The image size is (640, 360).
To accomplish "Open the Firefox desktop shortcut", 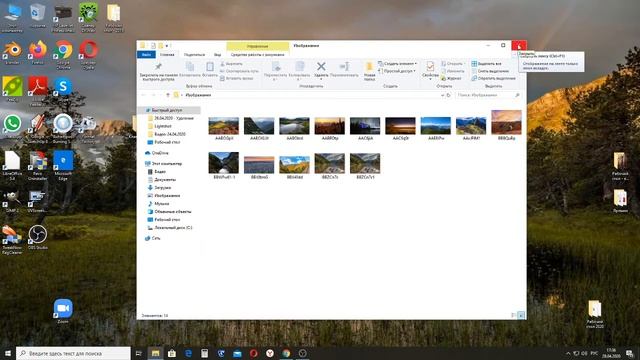I will coord(38,53).
